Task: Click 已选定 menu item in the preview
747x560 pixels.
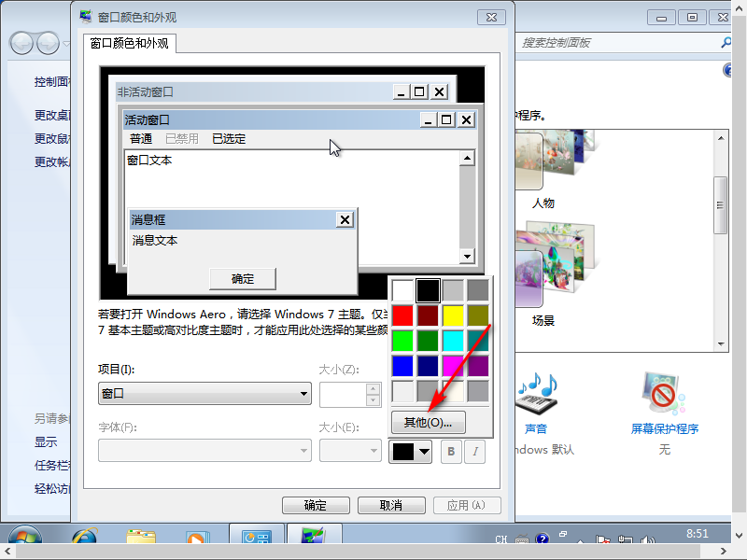Action: [x=229, y=139]
